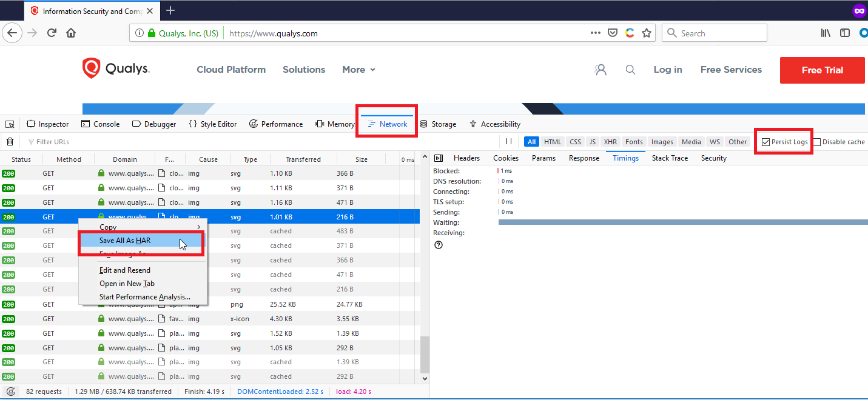Screen dimensions: 868x400
Task: Open the Firefox bookmarks library icon
Action: 825,33
